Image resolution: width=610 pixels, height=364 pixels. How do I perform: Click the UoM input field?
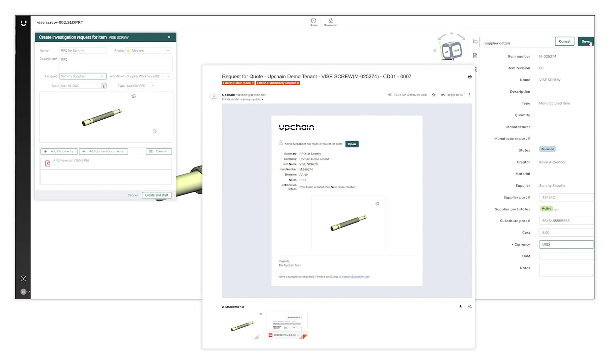[566, 256]
